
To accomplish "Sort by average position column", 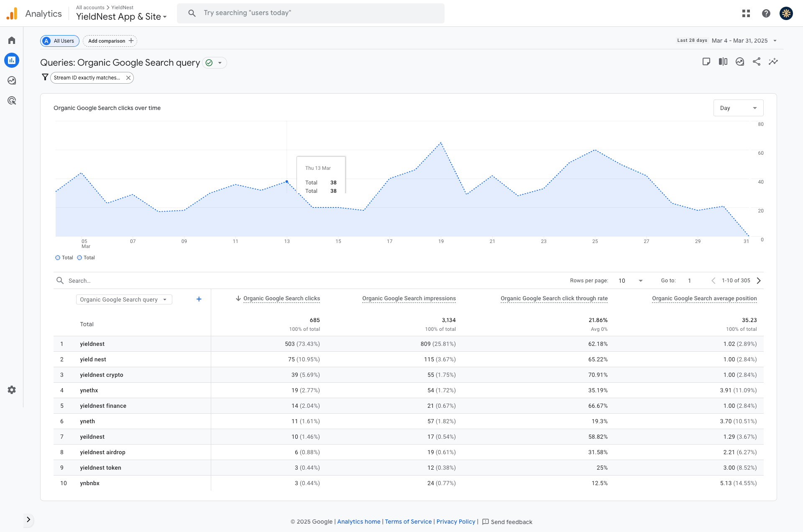I will [x=704, y=298].
